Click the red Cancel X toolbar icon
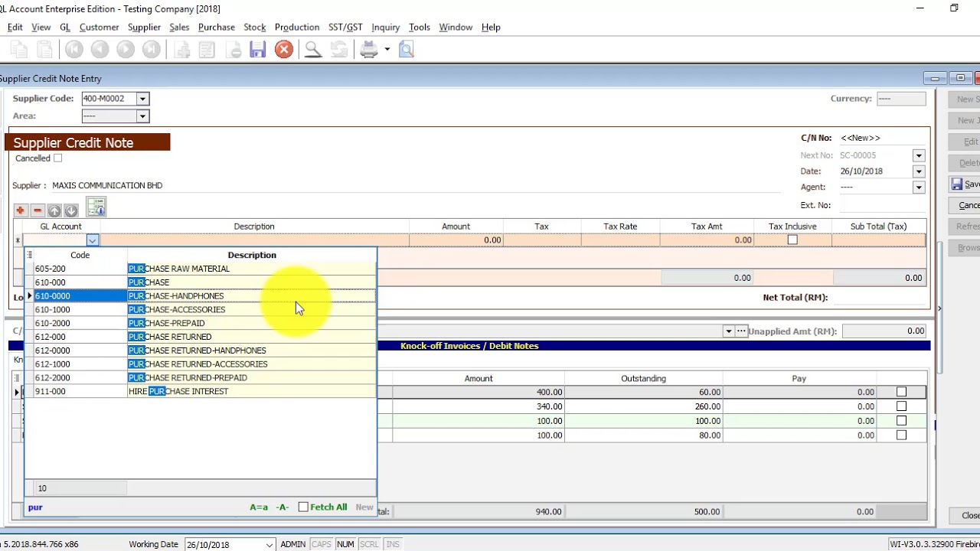Screen dimensions: 980x551 (283, 50)
